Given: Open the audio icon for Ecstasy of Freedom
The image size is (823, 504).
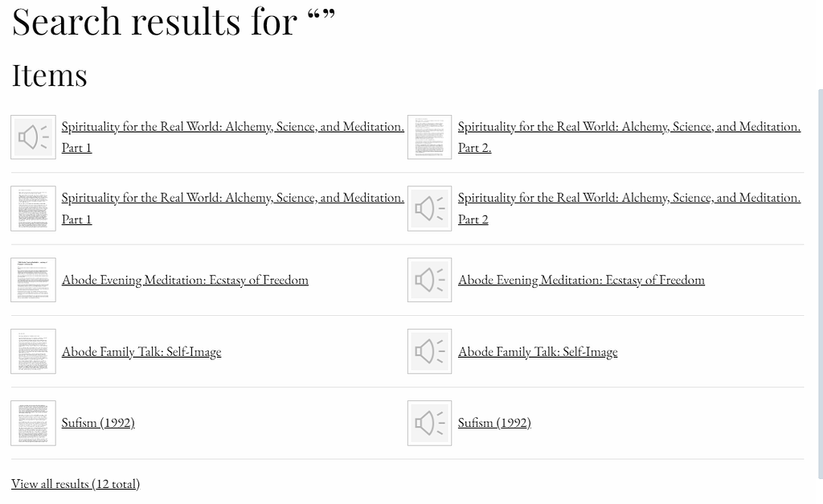Looking at the screenshot, I should click(429, 280).
